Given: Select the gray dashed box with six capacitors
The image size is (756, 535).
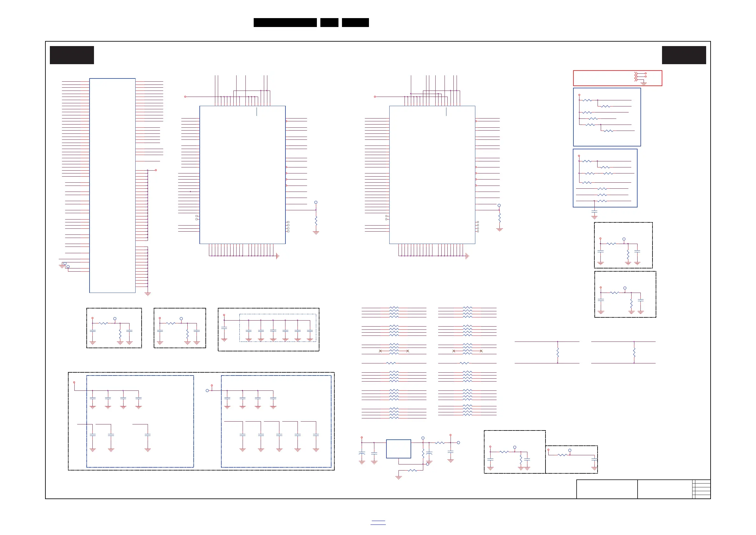Looking at the screenshot, I should click(x=278, y=328).
